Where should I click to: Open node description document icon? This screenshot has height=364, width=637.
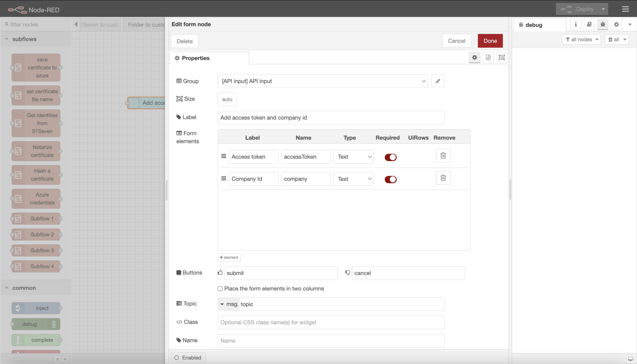click(488, 57)
